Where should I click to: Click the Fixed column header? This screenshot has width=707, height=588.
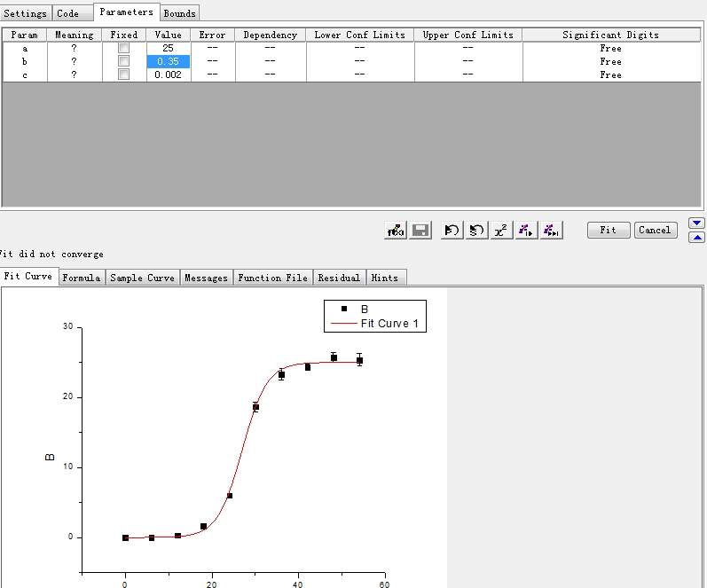click(124, 35)
